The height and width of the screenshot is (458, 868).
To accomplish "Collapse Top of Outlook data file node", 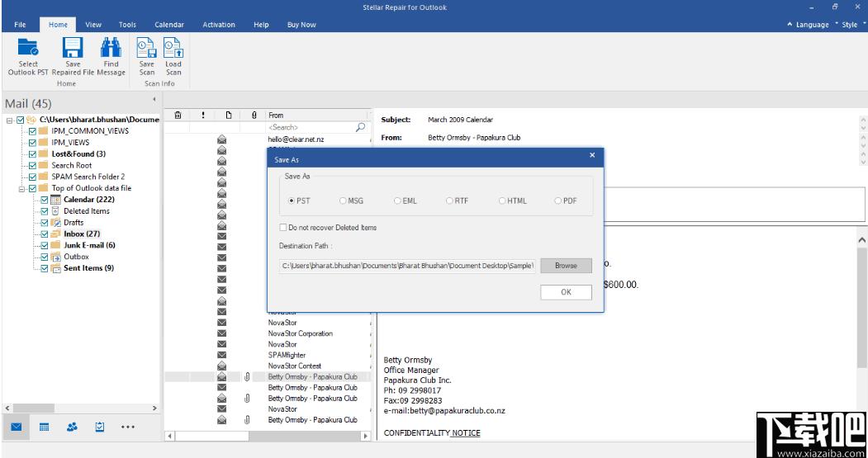I will pyautogui.click(x=21, y=188).
